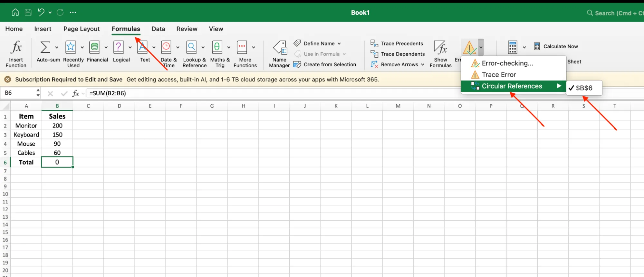This screenshot has height=277, width=644.
Task: Click the Error Checking dropdown arrow
Action: pos(481,47)
